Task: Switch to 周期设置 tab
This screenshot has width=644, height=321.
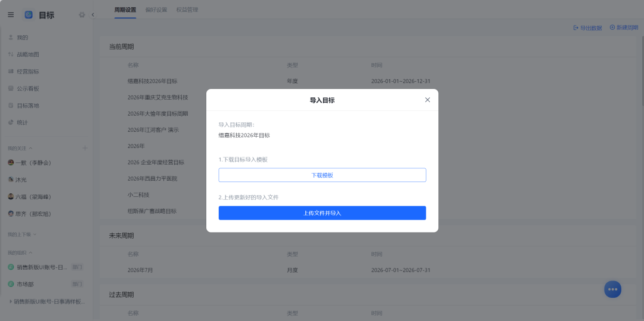Action: coord(125,10)
